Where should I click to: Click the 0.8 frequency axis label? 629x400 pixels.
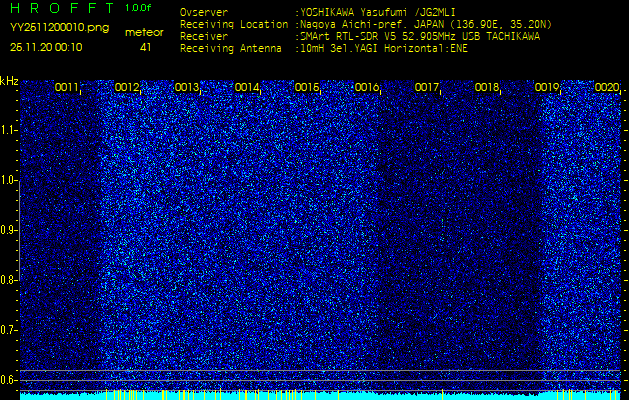point(8,280)
